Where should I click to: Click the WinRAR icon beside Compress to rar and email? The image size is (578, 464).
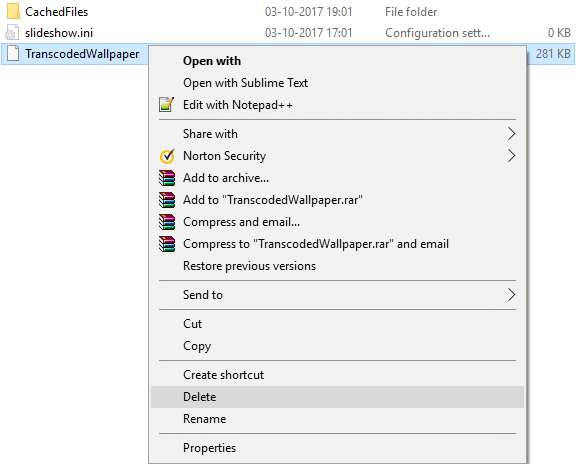[167, 244]
